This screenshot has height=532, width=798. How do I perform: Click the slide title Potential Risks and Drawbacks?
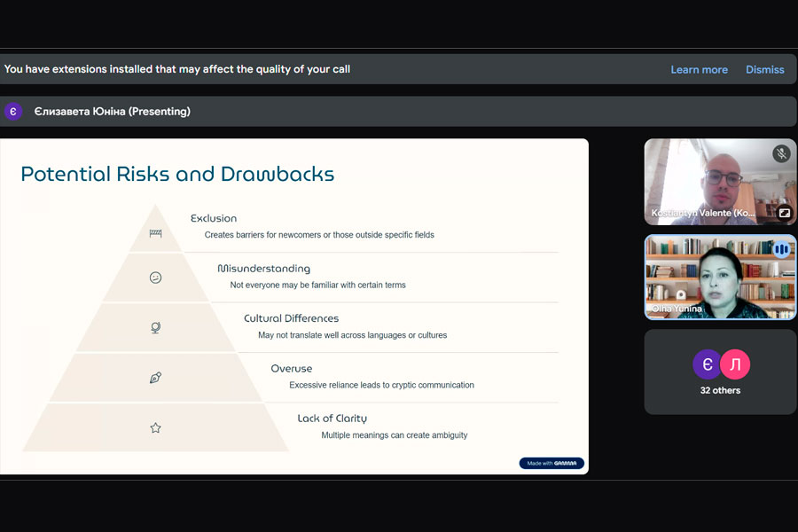pyautogui.click(x=177, y=174)
